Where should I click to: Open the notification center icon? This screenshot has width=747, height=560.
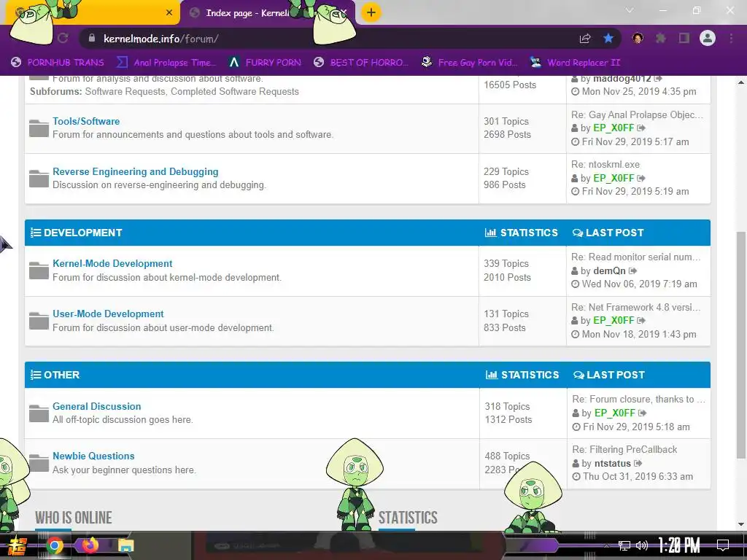point(723,545)
